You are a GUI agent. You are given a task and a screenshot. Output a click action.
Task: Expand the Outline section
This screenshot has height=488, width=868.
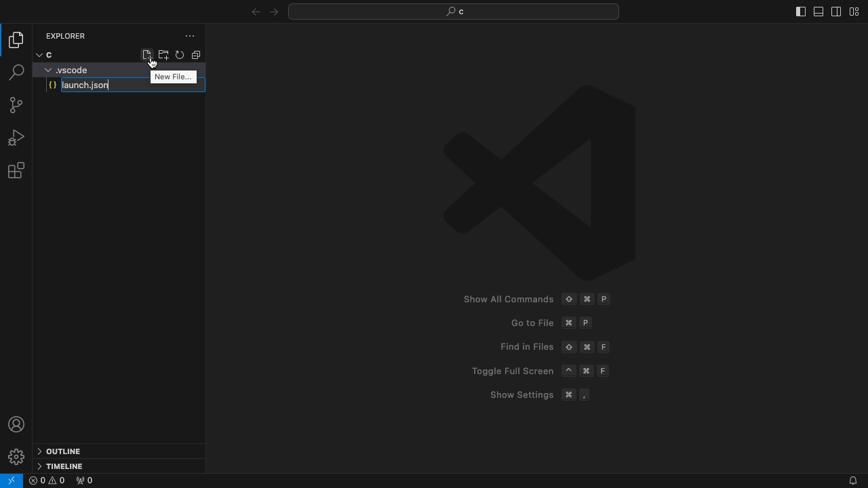click(39, 451)
